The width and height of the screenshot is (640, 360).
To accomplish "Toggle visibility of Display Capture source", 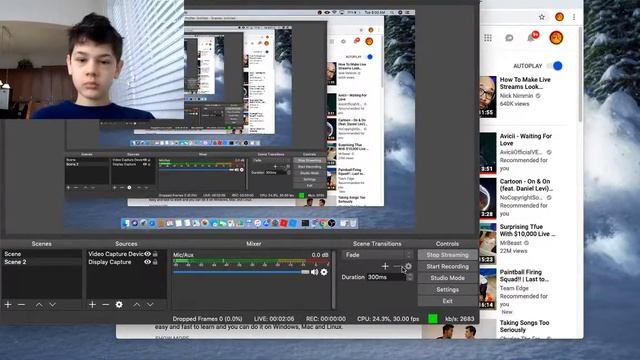I will [147, 262].
